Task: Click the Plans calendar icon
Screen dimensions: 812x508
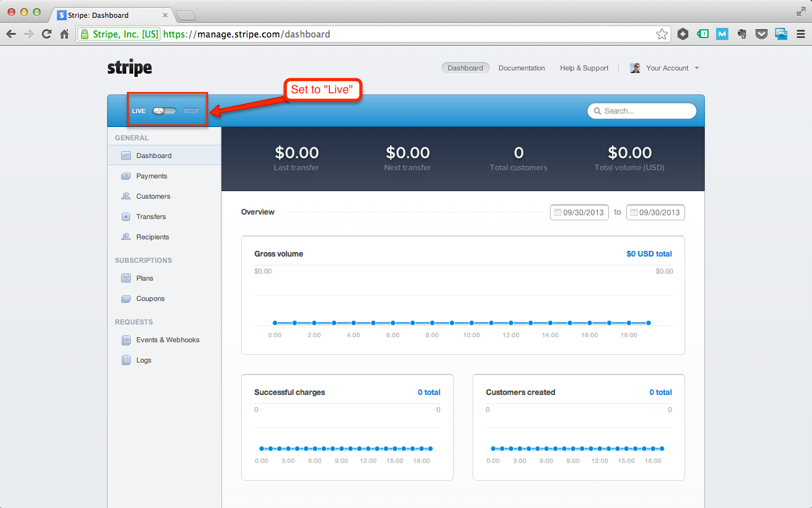Action: [126, 278]
